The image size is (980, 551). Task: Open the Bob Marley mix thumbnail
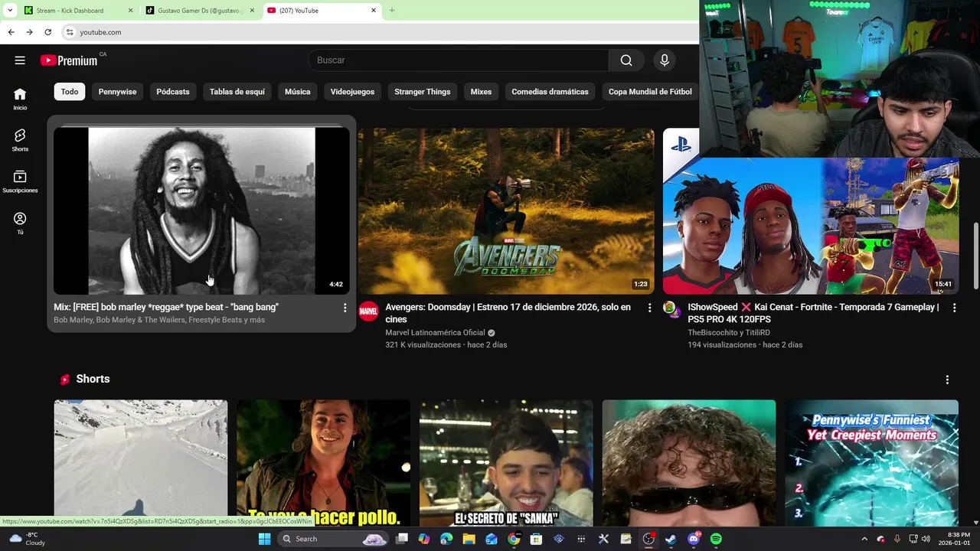click(201, 211)
